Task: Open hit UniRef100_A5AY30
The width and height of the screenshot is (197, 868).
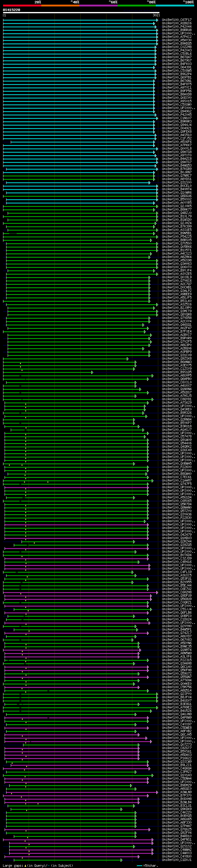Action: 177,40
